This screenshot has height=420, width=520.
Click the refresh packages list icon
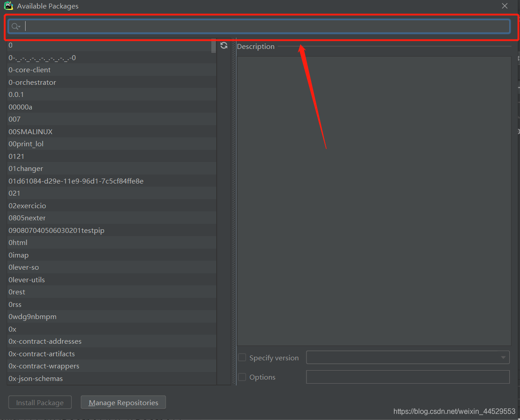[224, 45]
